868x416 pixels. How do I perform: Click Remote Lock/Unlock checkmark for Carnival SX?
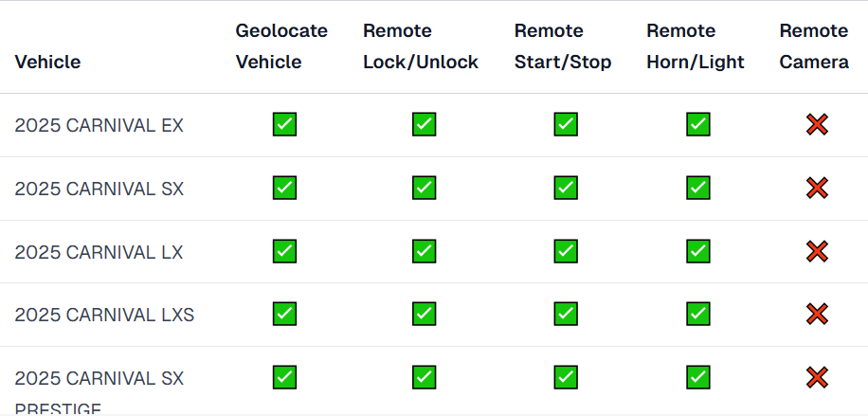pyautogui.click(x=424, y=188)
